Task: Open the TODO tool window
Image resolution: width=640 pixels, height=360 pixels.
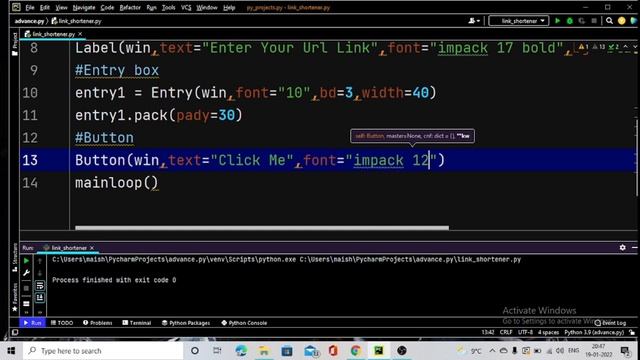Action: [62, 322]
